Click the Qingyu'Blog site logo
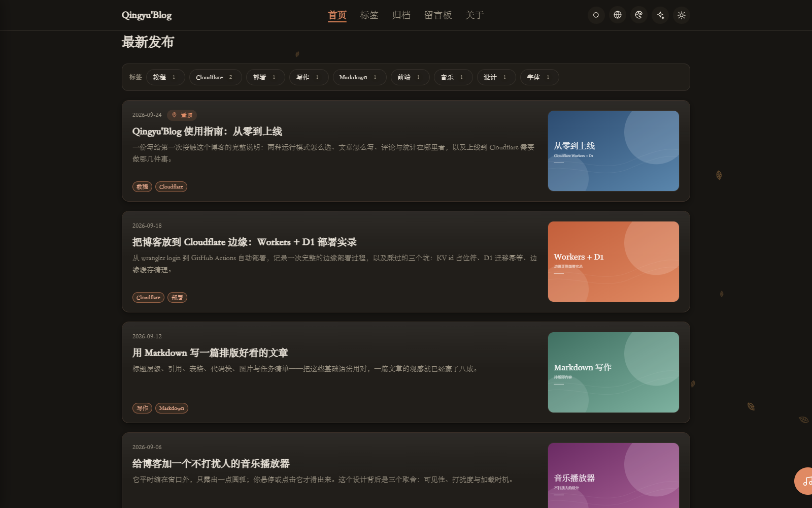The image size is (812, 508). (x=147, y=15)
